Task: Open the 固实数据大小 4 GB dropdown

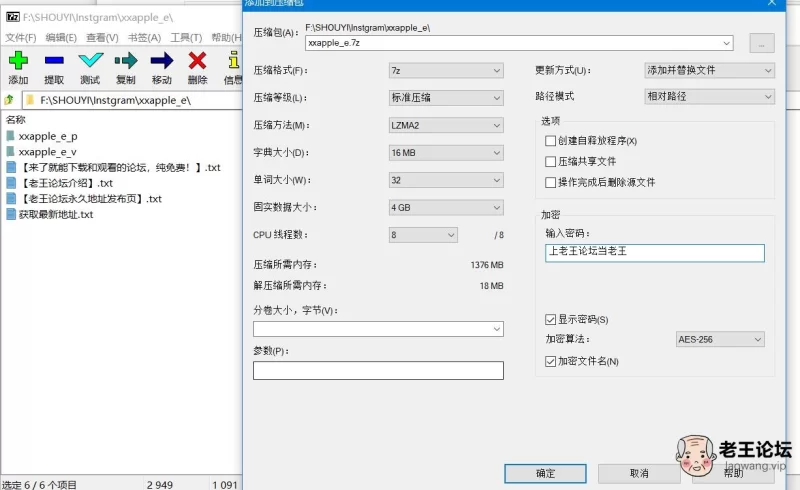Action: click(x=446, y=207)
